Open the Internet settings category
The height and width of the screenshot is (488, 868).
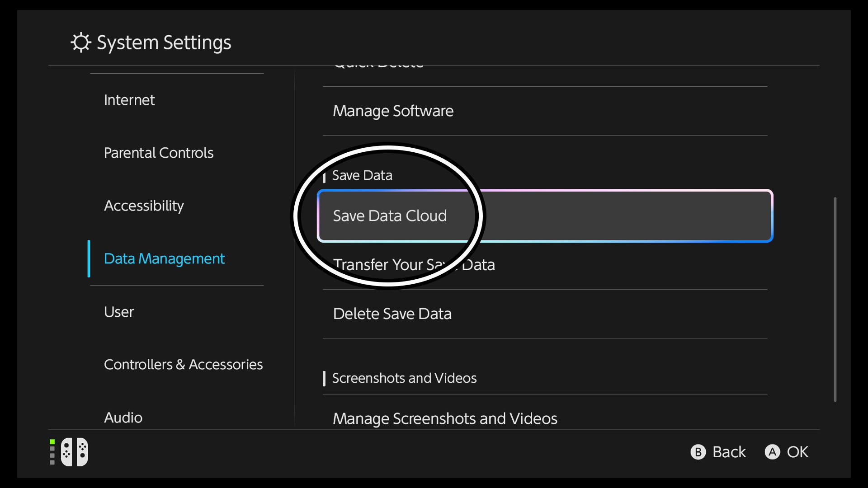[x=129, y=100]
